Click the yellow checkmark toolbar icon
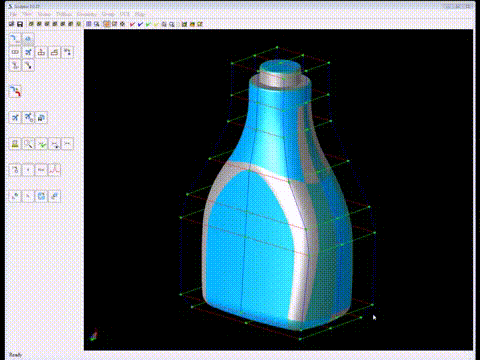 click(x=156, y=24)
